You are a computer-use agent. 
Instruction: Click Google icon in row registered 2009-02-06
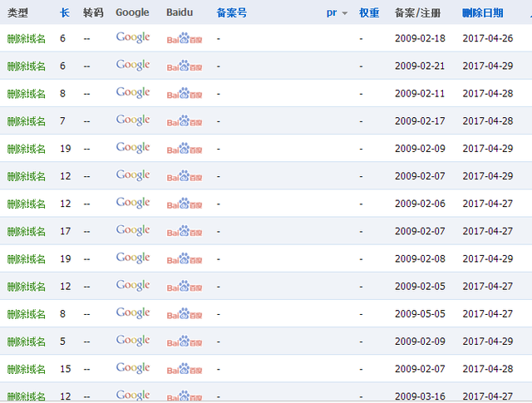pos(133,203)
